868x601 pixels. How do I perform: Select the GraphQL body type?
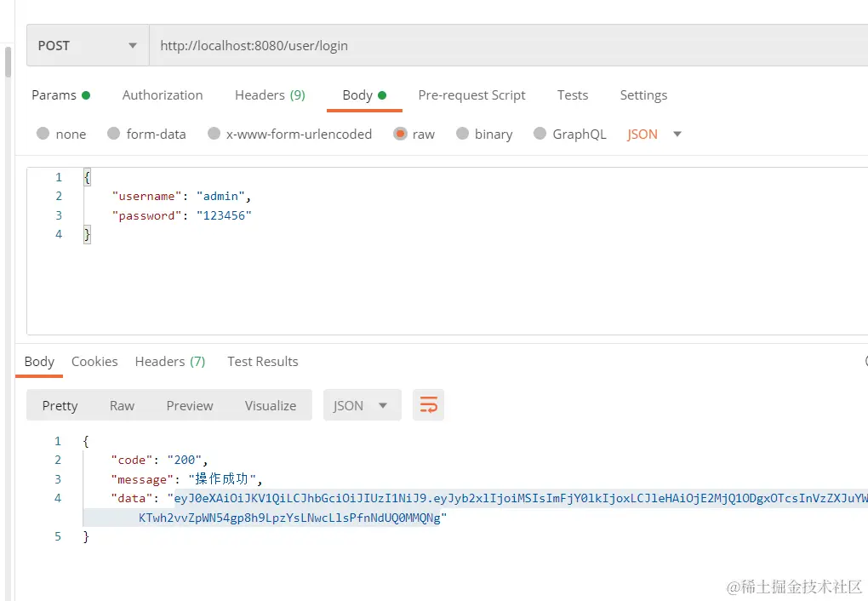click(x=569, y=134)
